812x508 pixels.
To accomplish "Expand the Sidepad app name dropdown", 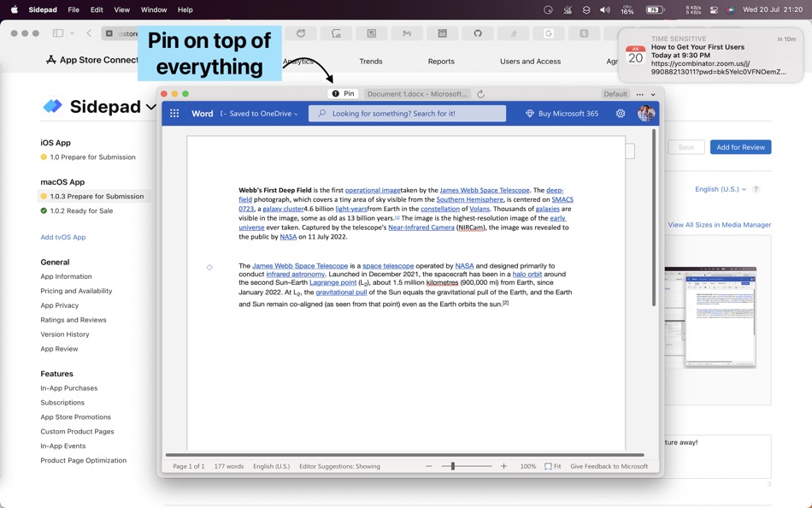I will (151, 107).
